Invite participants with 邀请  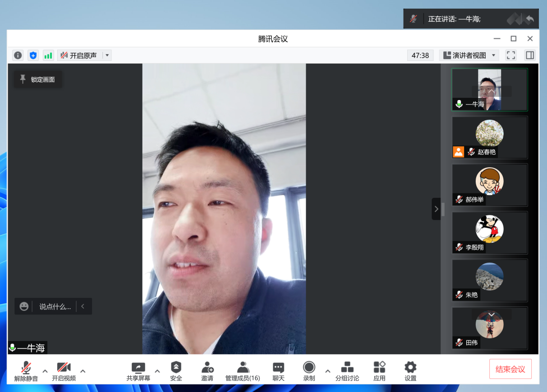click(207, 371)
